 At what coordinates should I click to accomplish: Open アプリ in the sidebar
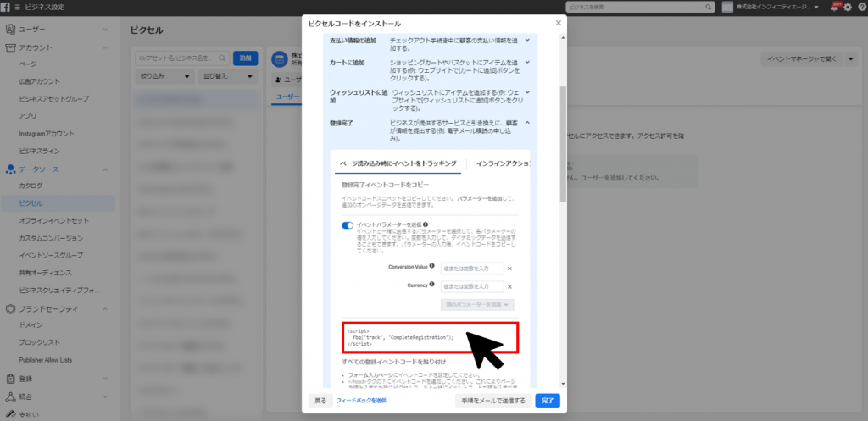tap(28, 116)
